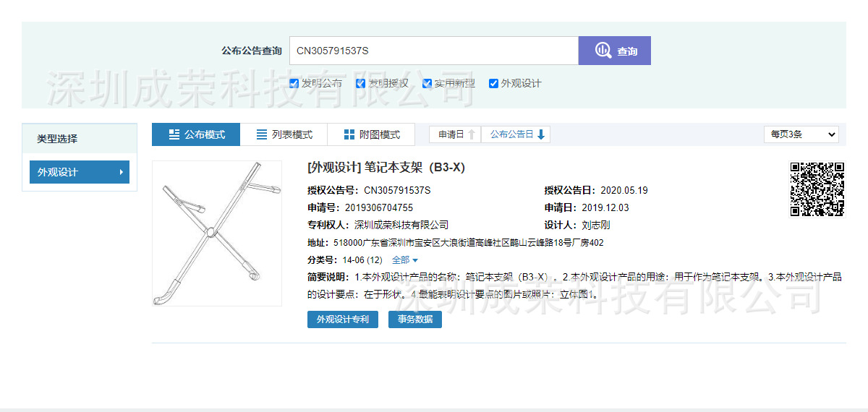Expand the 全部 classification dropdown

pyautogui.click(x=405, y=260)
